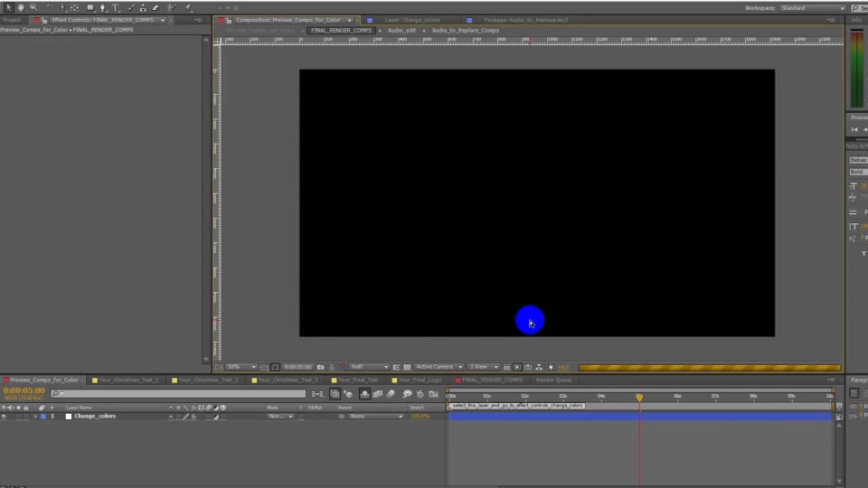This screenshot has width=868, height=488.
Task: Select the Unified Camera tool
Action: tap(62, 8)
